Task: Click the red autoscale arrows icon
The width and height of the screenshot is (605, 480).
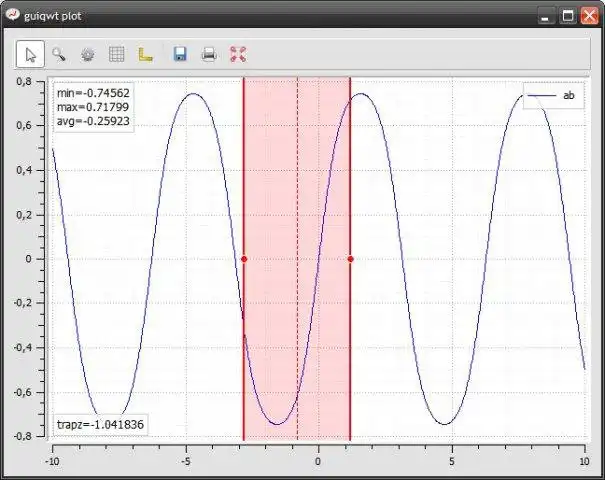Action: (x=238, y=54)
